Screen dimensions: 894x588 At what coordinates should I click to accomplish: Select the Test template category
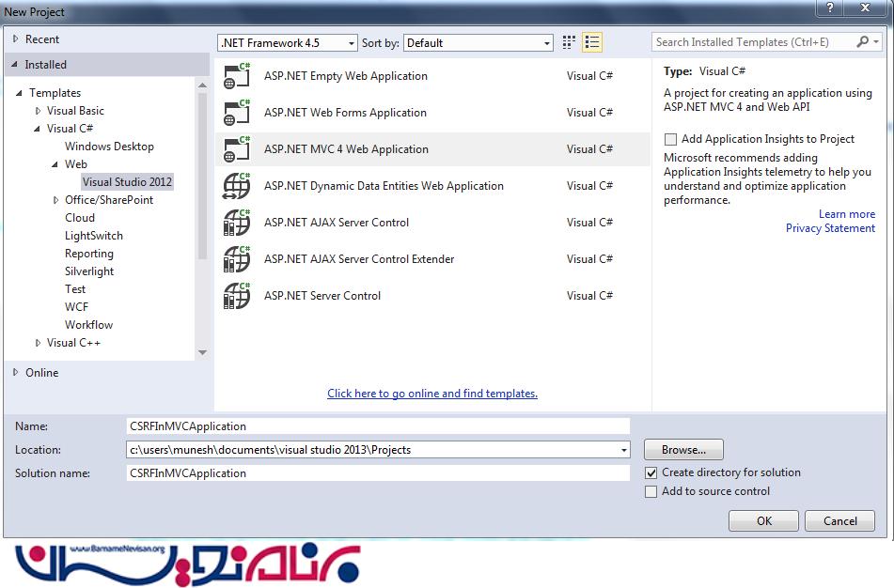(75, 289)
